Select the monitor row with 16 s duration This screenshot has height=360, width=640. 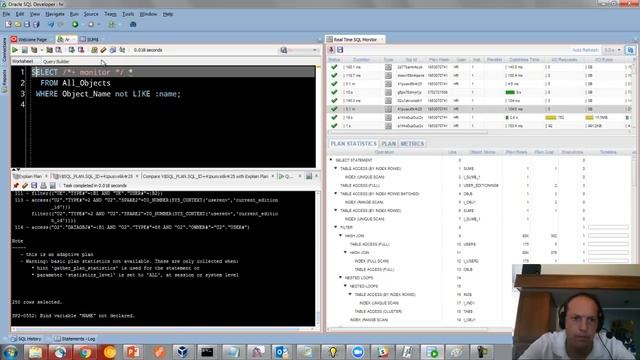pyautogui.click(x=480, y=118)
